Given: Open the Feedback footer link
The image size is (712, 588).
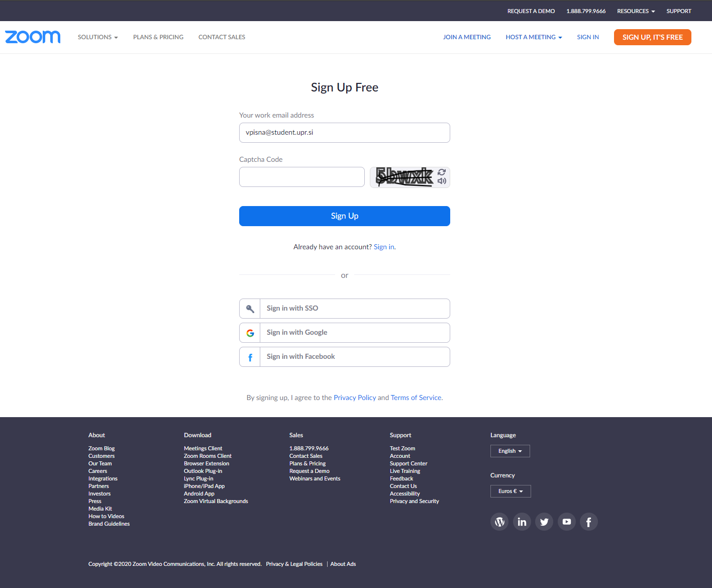Looking at the screenshot, I should tap(401, 478).
